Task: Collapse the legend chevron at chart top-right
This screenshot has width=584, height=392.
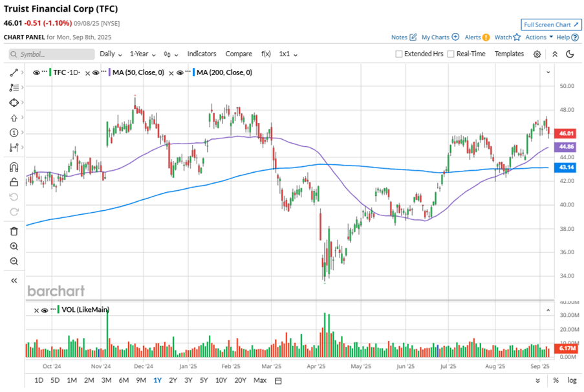Action: [x=548, y=72]
